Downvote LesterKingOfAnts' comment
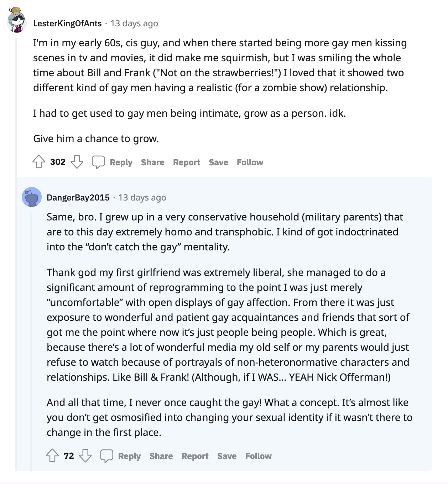 (77, 162)
